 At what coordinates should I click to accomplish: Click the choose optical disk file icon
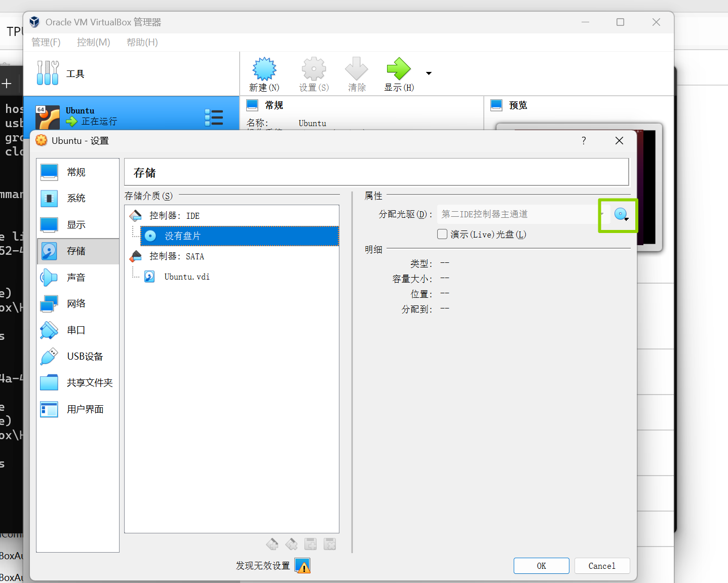click(621, 215)
